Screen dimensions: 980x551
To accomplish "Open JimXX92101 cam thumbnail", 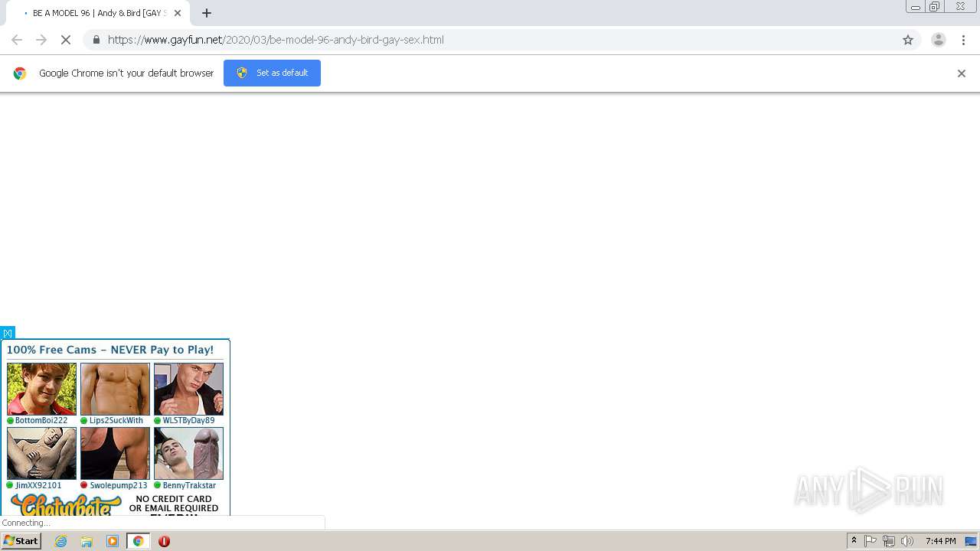I will (x=41, y=453).
